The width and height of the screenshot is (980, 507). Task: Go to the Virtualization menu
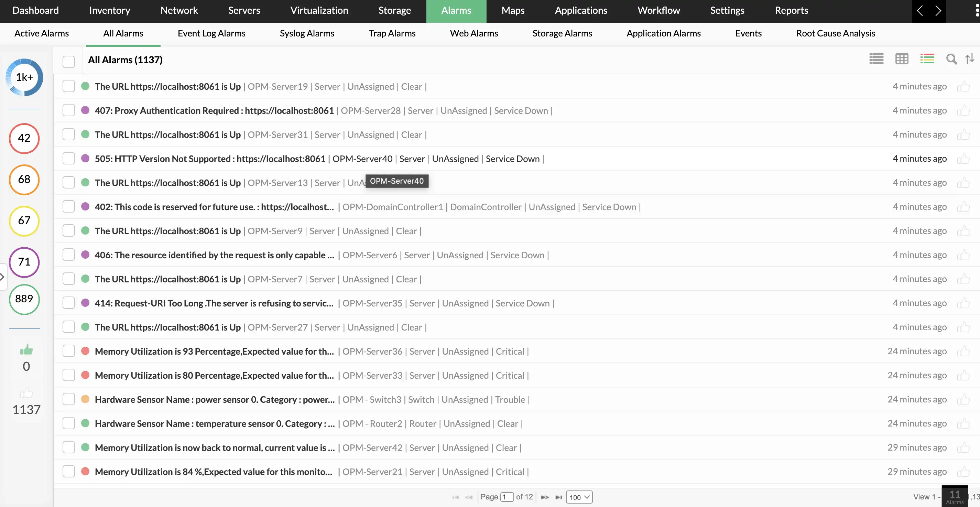tap(319, 11)
